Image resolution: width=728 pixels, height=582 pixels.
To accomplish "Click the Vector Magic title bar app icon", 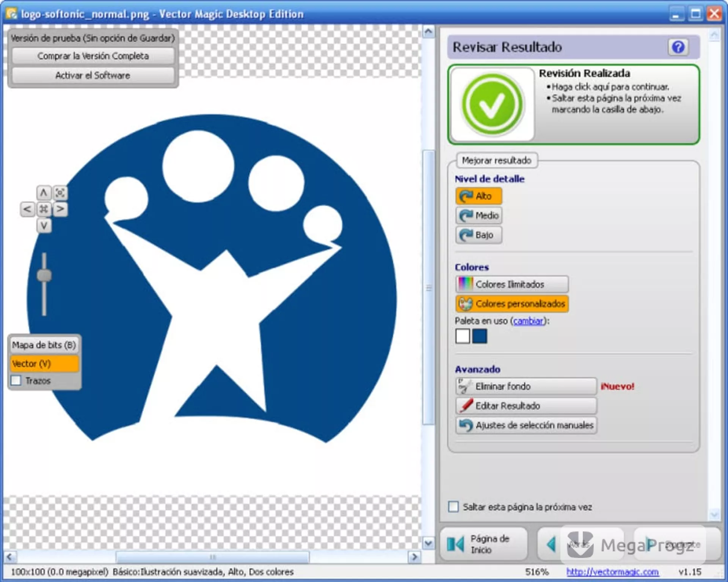I will 12,14.
